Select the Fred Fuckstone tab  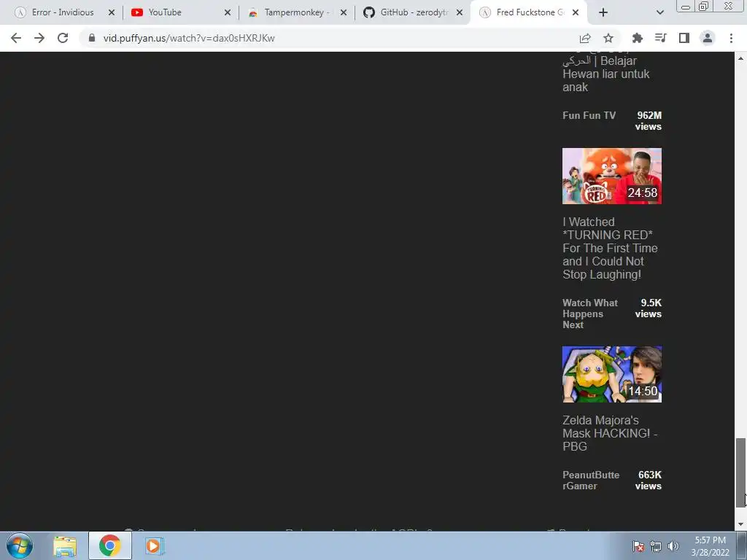coord(530,12)
